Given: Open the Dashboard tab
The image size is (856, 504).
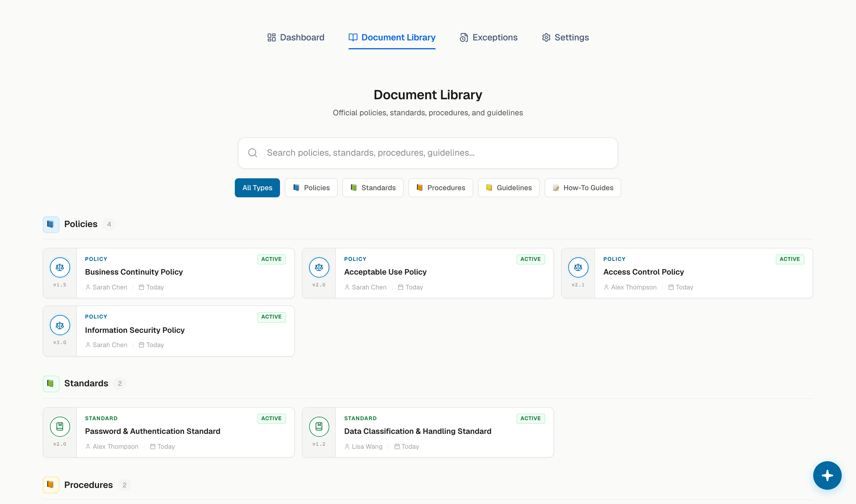Looking at the screenshot, I should pos(295,37).
